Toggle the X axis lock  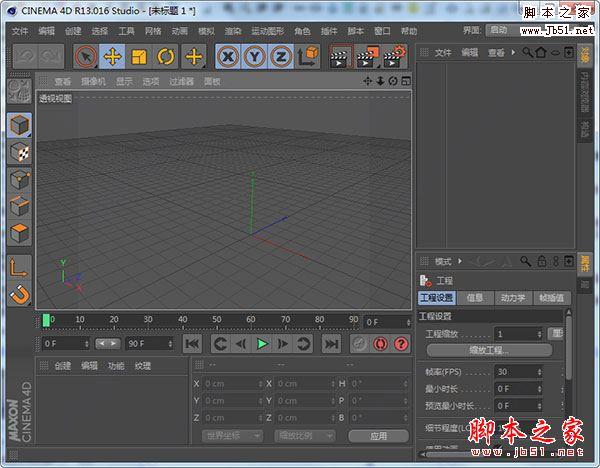pyautogui.click(x=229, y=58)
